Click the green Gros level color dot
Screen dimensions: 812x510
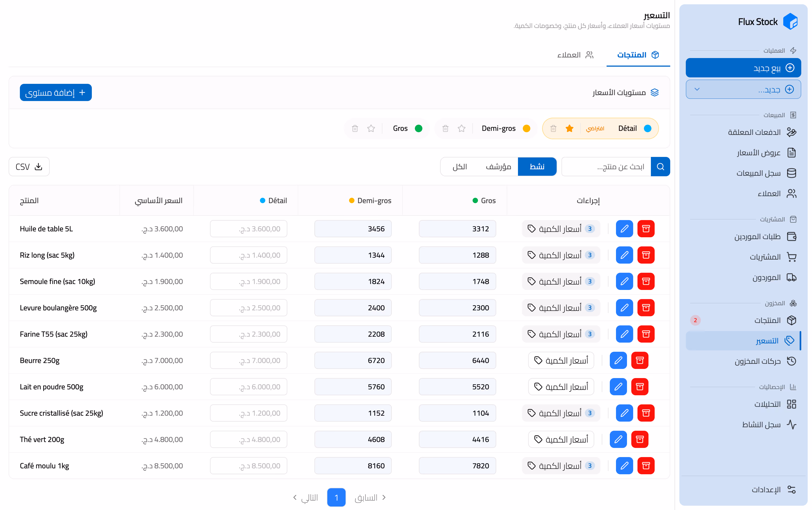pos(418,128)
